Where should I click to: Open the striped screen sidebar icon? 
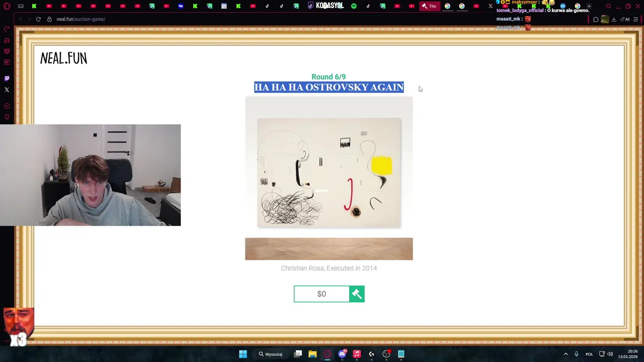[7, 51]
